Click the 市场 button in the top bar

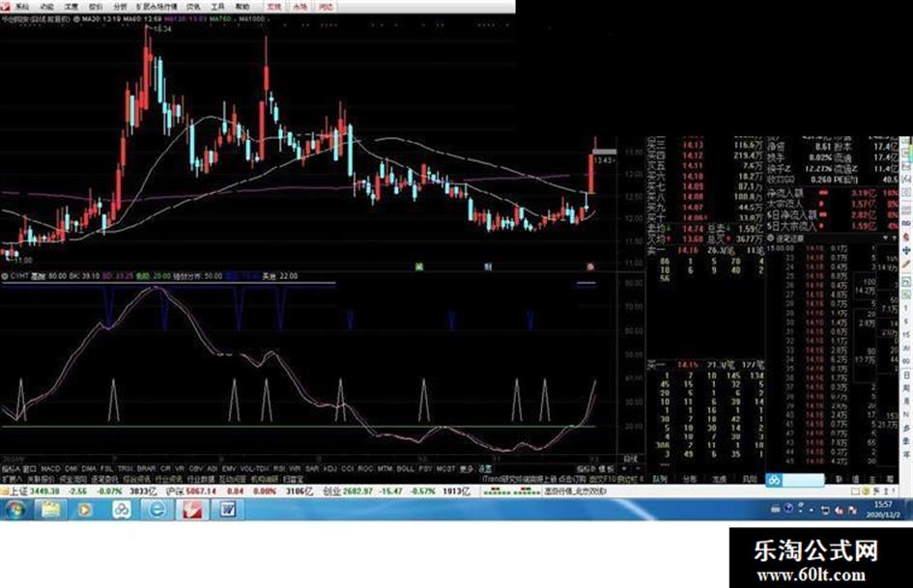[300, 7]
